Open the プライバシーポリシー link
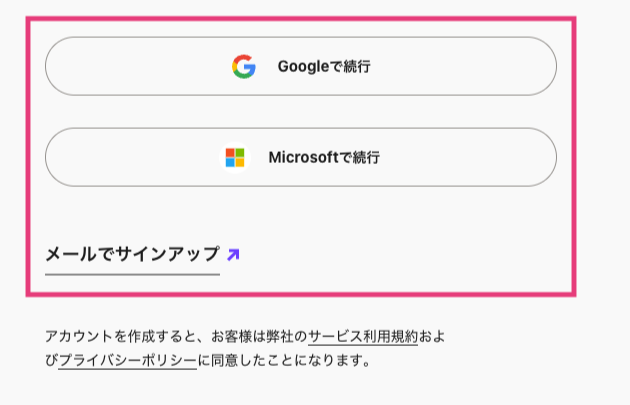Screen dimensions: 630x405 click(x=128, y=360)
